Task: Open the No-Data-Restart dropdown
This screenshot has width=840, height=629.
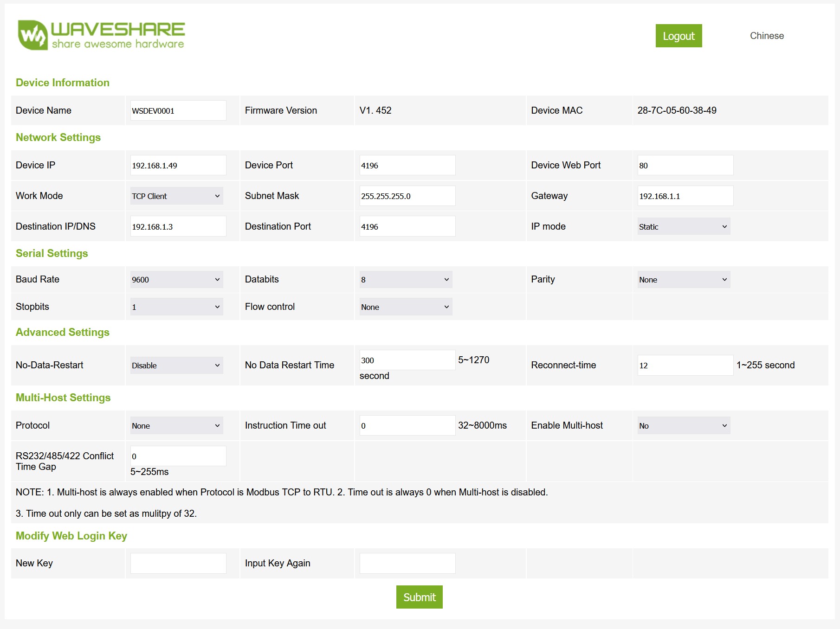Action: tap(176, 365)
